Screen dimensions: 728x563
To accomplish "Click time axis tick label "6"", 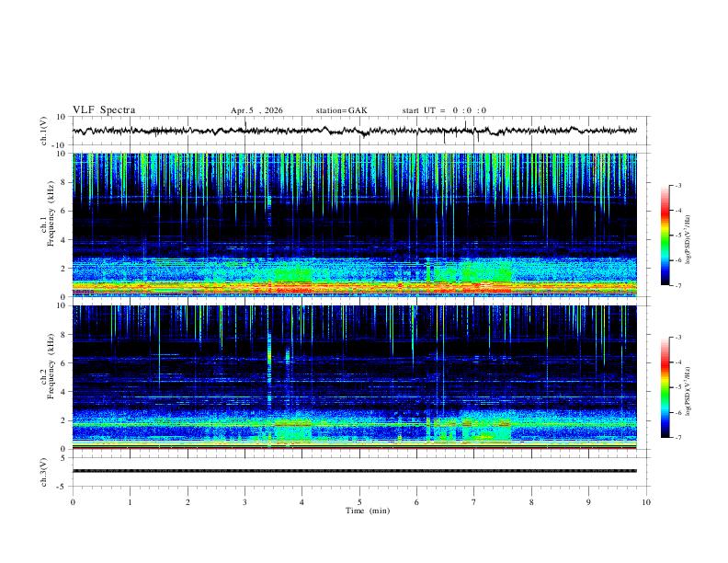I will (x=416, y=502).
